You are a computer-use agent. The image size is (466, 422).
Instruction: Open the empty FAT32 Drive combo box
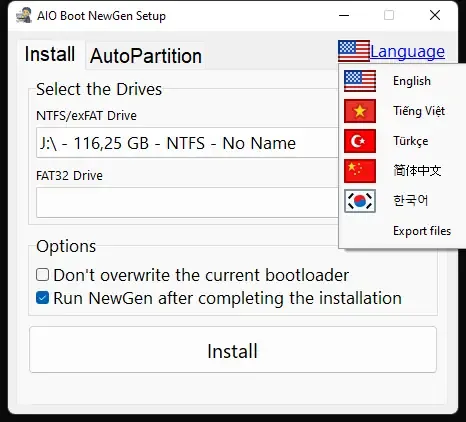point(187,202)
